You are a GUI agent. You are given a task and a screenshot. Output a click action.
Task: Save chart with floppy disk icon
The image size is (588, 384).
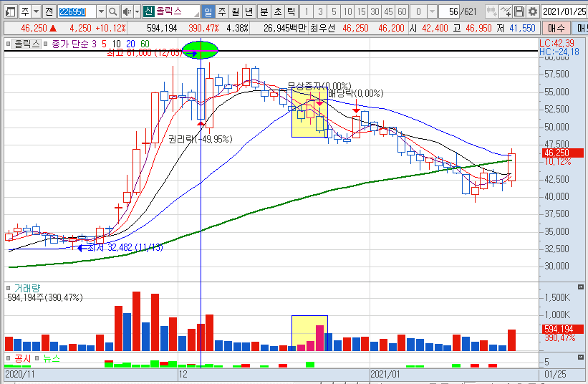coord(519,11)
